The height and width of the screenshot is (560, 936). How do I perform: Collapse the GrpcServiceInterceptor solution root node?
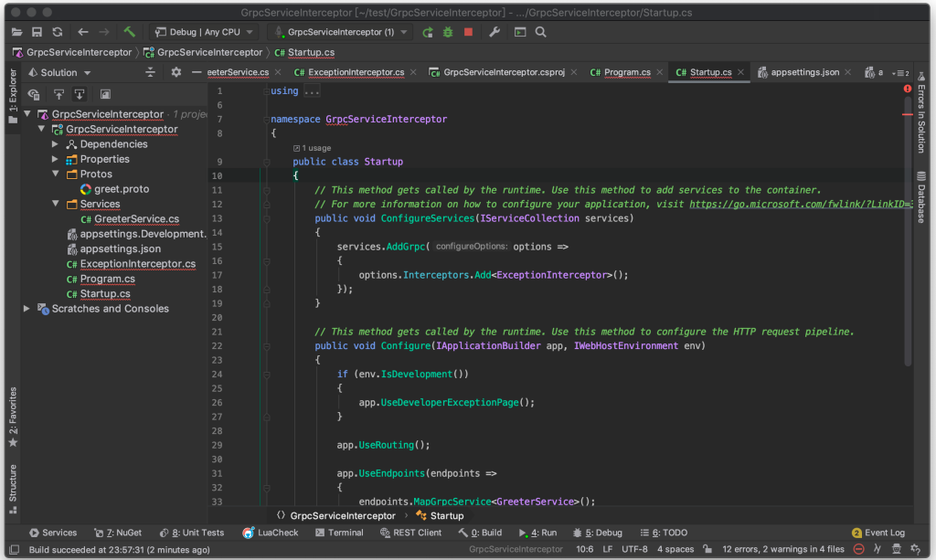(27, 113)
